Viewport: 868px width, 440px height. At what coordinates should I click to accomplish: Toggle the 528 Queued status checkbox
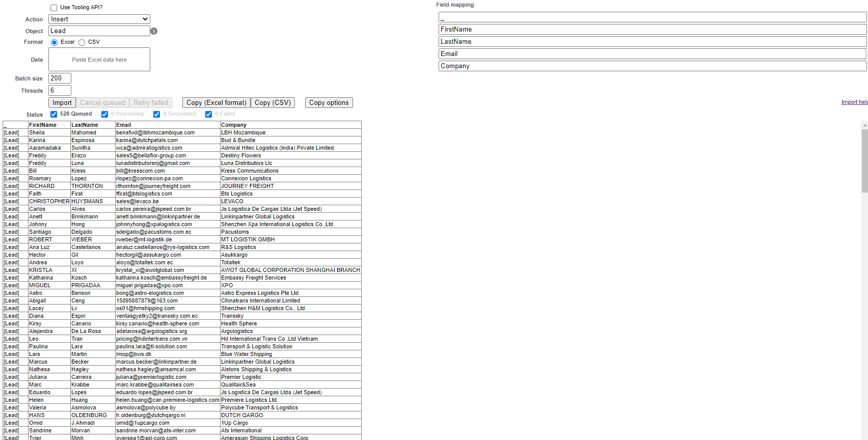pyautogui.click(x=53, y=114)
